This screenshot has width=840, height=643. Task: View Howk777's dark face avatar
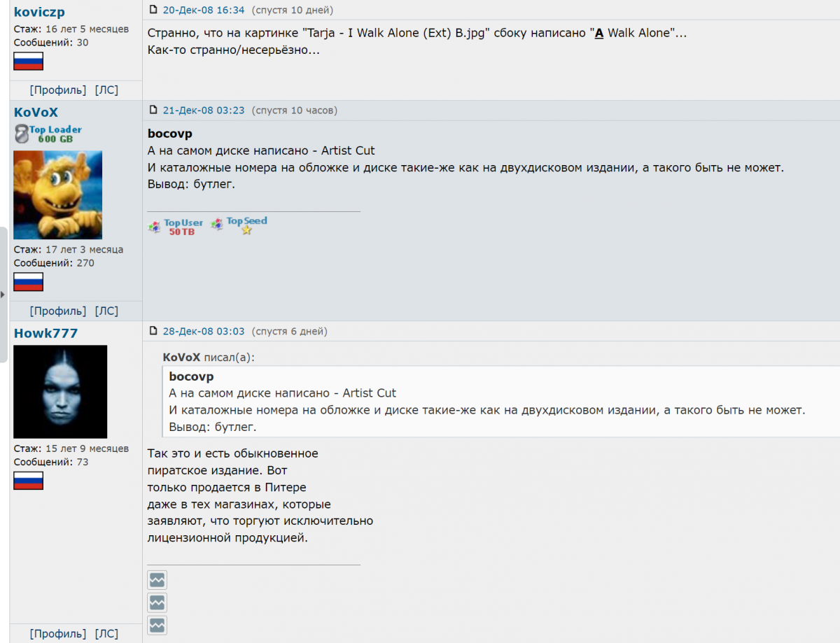[60, 392]
